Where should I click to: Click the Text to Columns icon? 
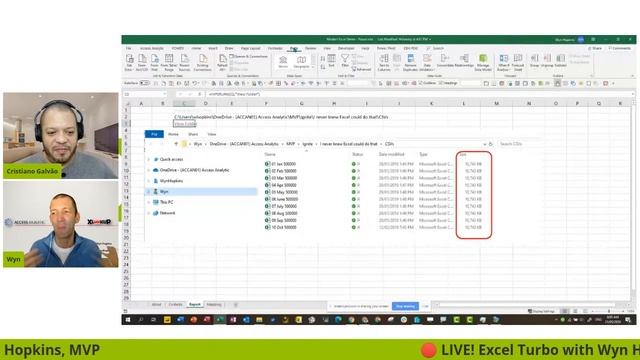tap(384, 62)
